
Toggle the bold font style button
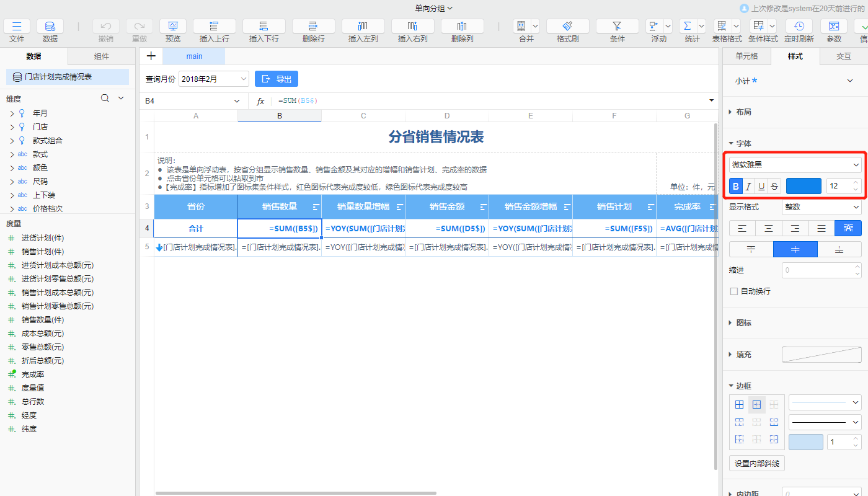coord(736,186)
